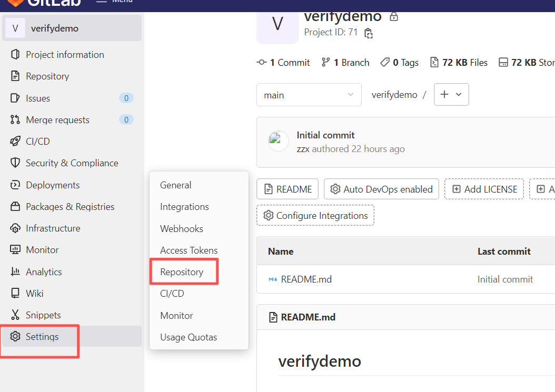
Task: Click the Monitor screen icon in the left sidebar
Action: click(x=15, y=250)
